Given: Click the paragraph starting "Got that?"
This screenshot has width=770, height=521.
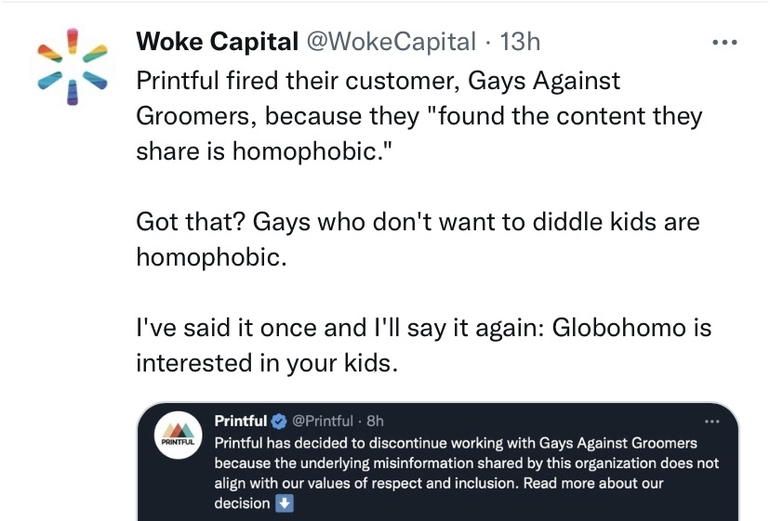Looking at the screenshot, I should pyautogui.click(x=417, y=239).
